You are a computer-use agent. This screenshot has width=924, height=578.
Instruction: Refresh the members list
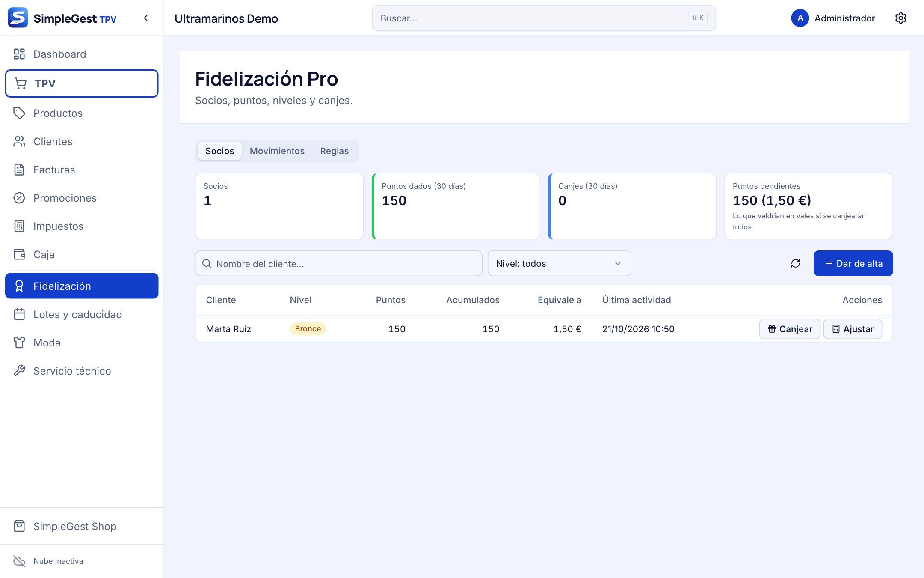click(796, 263)
